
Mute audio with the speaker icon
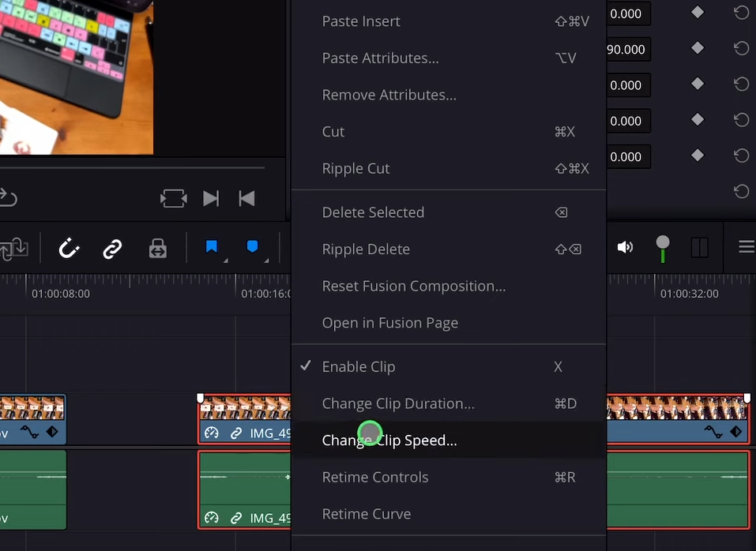(625, 248)
